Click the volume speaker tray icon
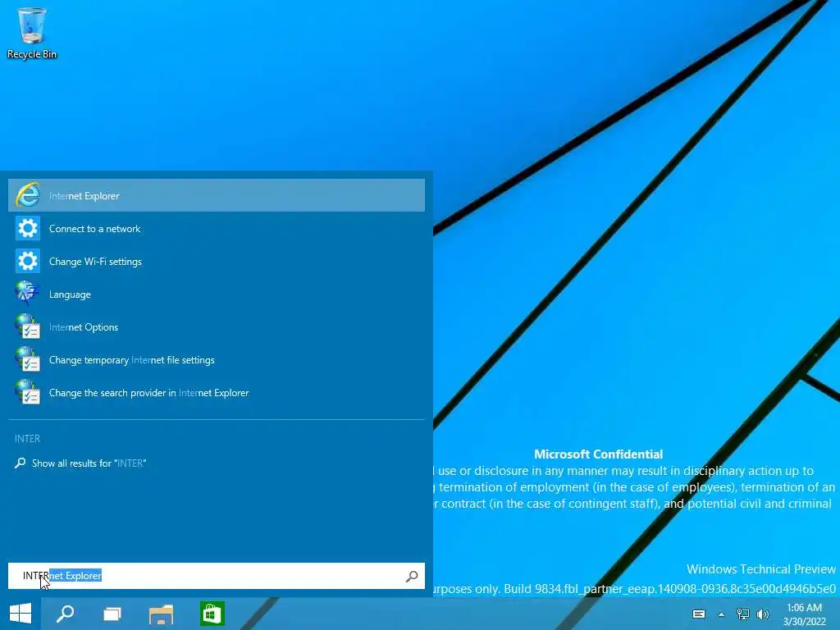840x630 pixels. [x=763, y=614]
